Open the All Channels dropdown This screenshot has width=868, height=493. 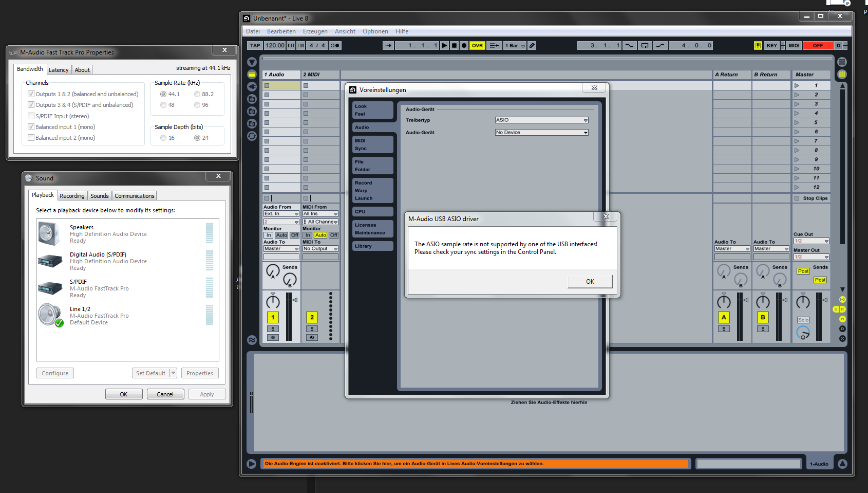point(320,222)
